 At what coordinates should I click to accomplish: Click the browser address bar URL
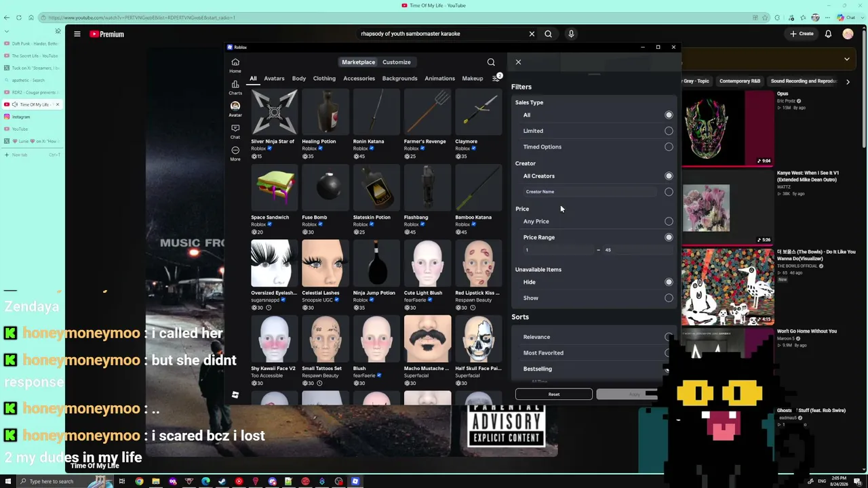(x=142, y=18)
